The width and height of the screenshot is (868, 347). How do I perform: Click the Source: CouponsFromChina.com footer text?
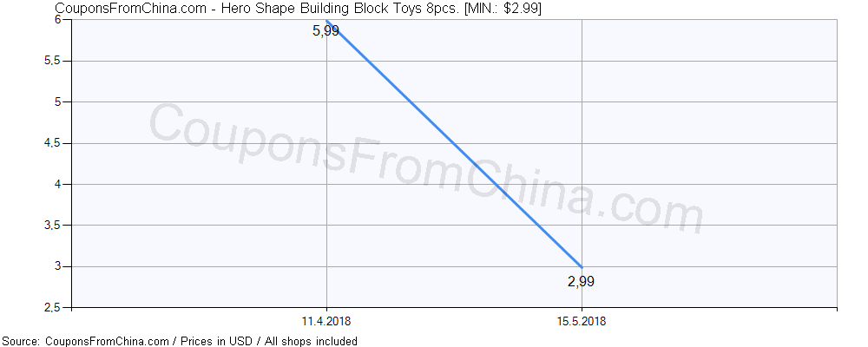[86, 341]
